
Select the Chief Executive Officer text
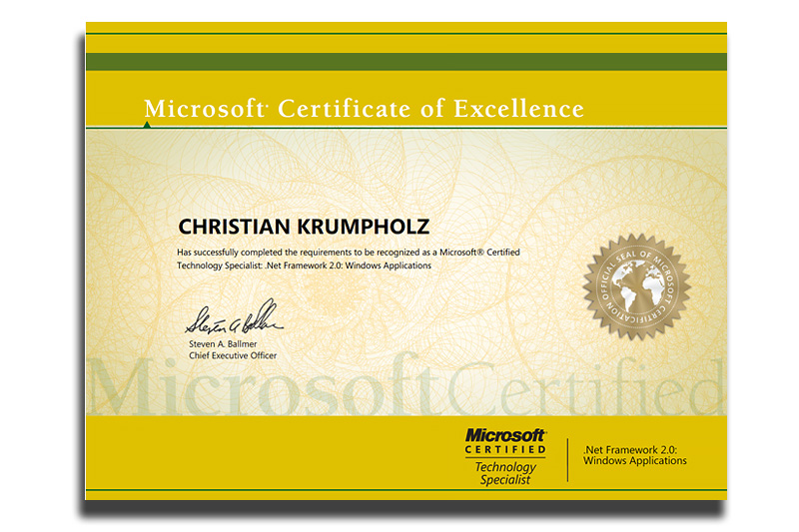[x=233, y=356]
